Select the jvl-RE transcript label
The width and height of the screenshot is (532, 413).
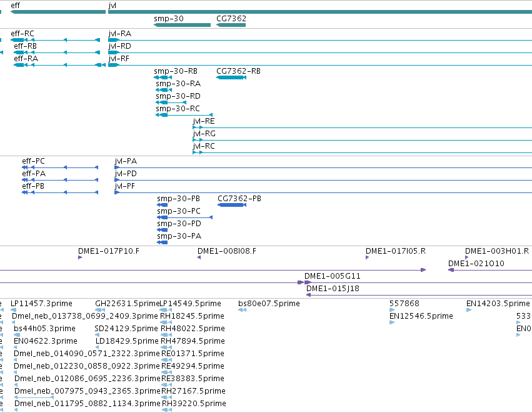click(x=204, y=121)
